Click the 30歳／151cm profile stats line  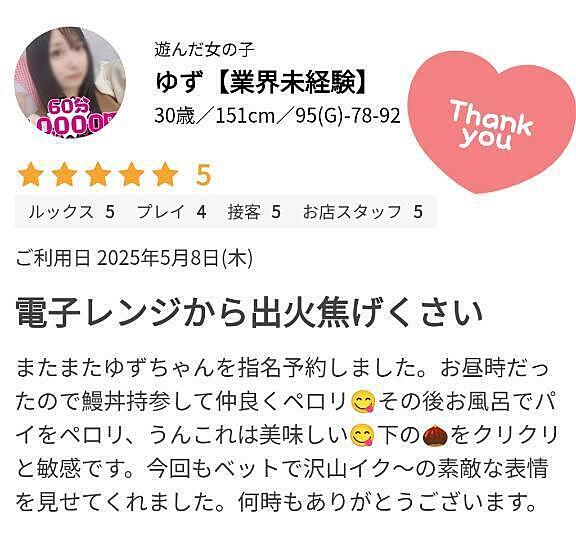click(x=277, y=116)
